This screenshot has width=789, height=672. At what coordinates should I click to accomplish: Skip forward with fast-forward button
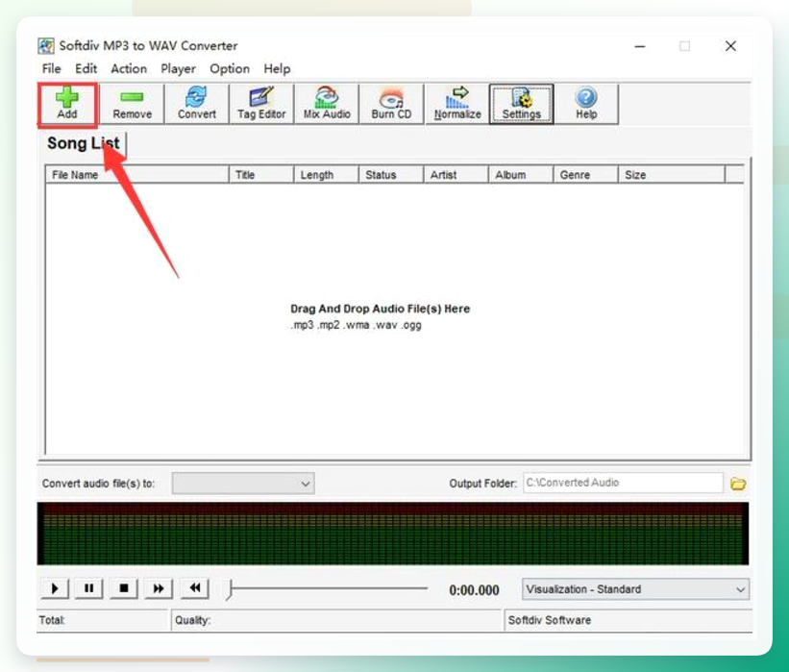pos(159,588)
